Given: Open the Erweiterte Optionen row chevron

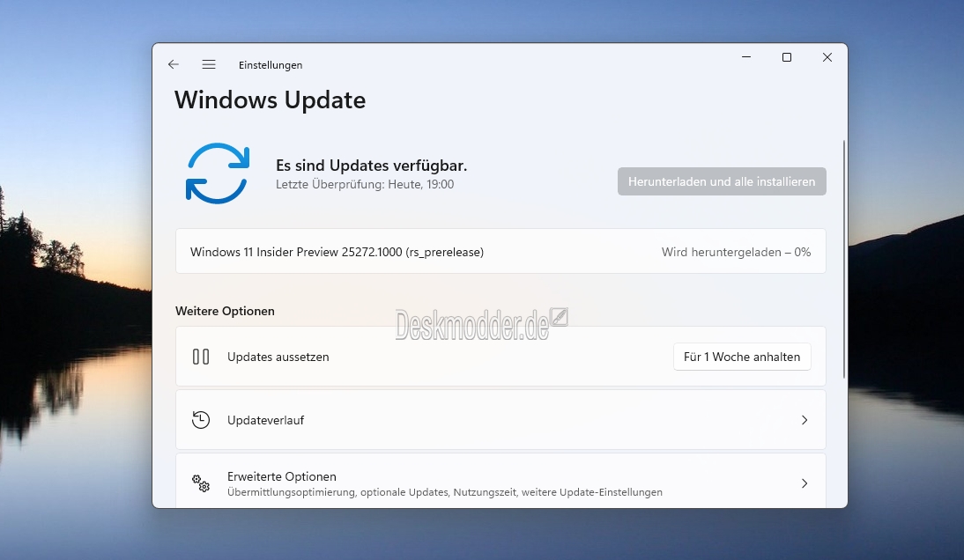Looking at the screenshot, I should (805, 483).
